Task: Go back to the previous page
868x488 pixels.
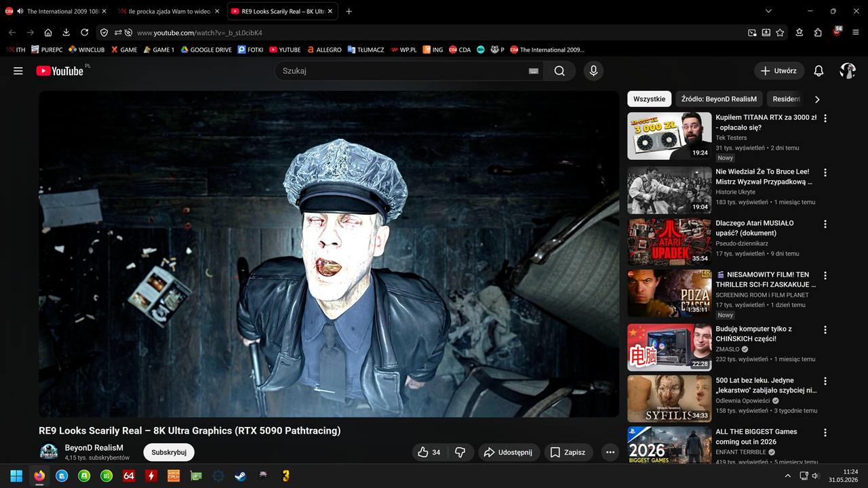Action: (12, 33)
